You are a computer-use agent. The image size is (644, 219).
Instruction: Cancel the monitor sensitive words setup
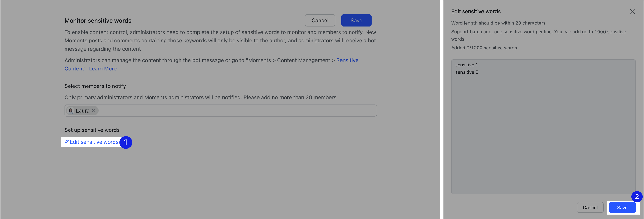[x=320, y=20]
